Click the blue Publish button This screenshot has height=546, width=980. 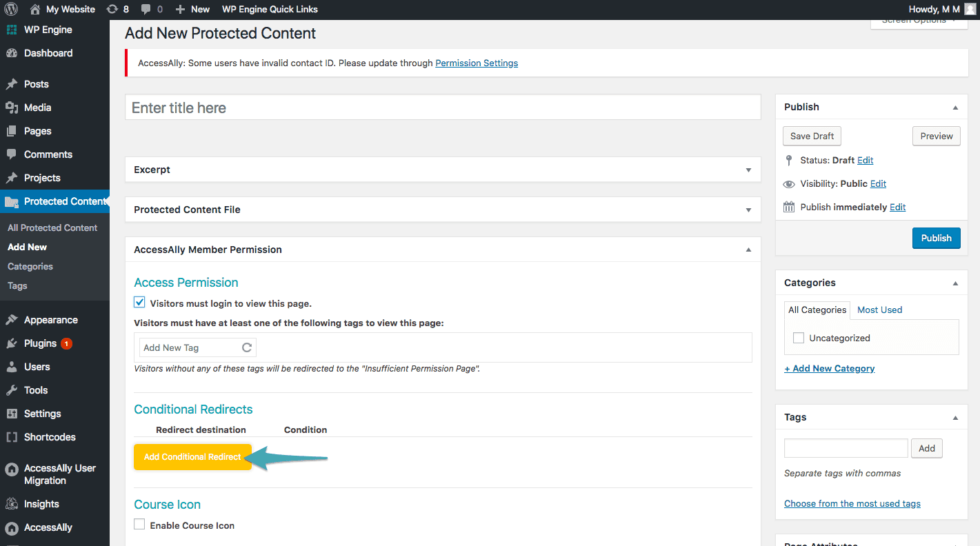tap(936, 238)
